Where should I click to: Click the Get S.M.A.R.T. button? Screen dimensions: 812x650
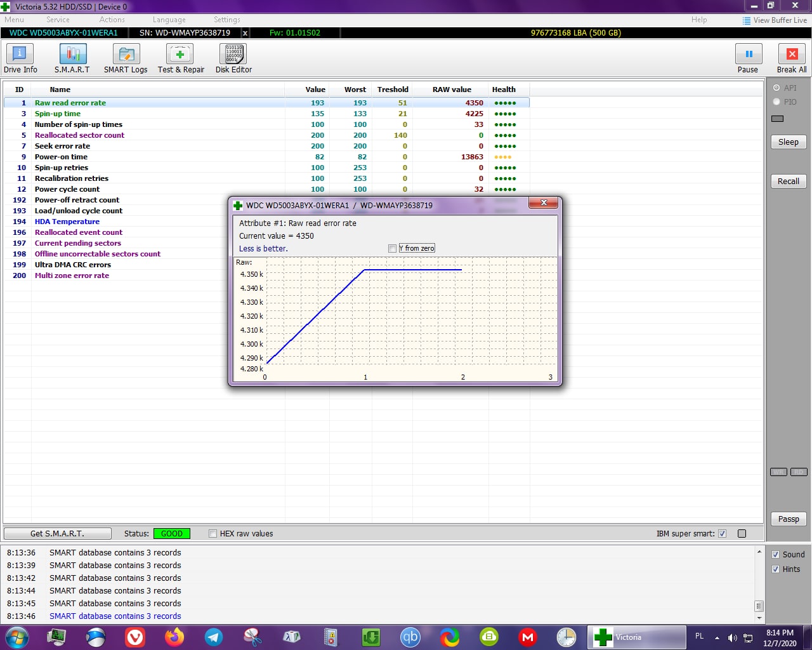click(58, 534)
